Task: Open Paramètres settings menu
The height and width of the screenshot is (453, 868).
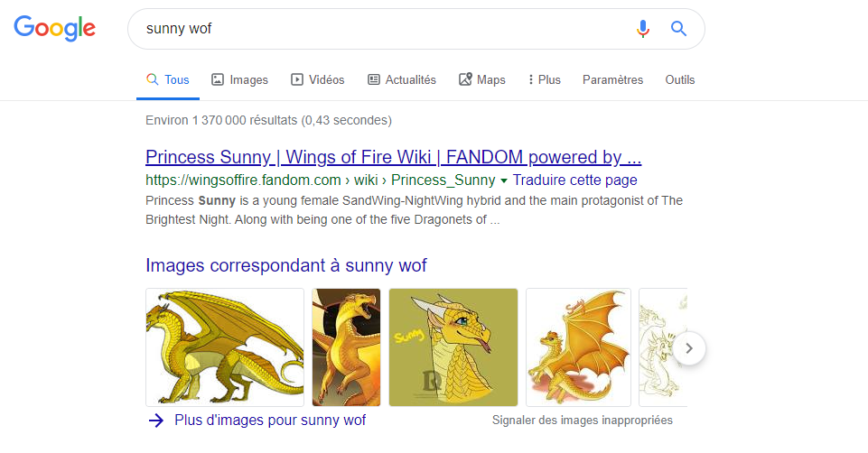Action: click(x=612, y=79)
